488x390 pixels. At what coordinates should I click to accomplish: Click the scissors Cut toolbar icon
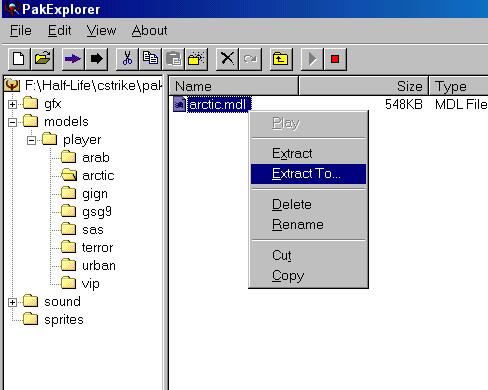[127, 59]
